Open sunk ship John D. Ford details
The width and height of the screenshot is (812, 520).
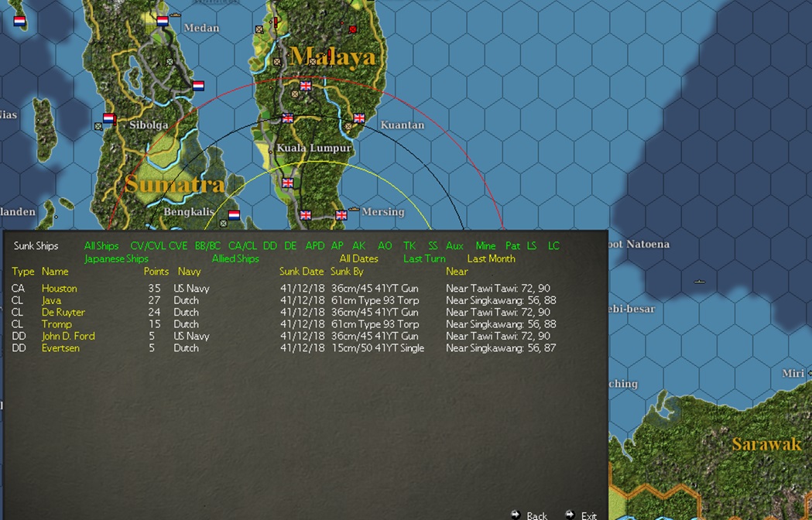tap(68, 336)
